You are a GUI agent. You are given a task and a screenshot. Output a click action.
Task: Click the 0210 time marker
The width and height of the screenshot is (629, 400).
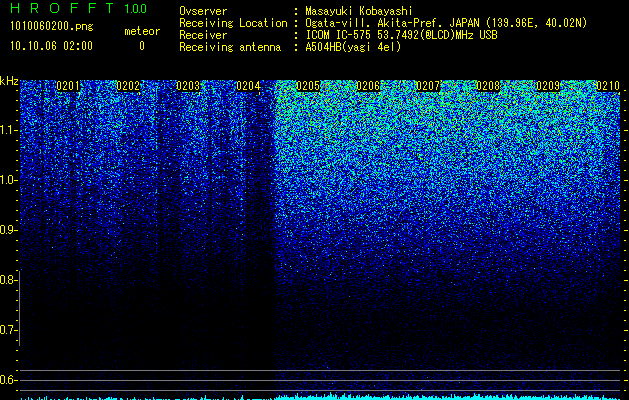(608, 86)
